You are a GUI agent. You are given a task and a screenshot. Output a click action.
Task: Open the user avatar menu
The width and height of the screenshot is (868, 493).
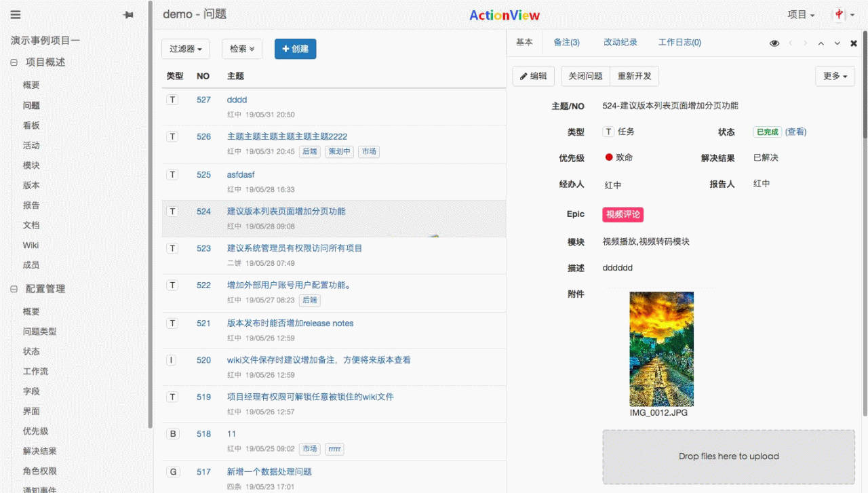pyautogui.click(x=843, y=14)
